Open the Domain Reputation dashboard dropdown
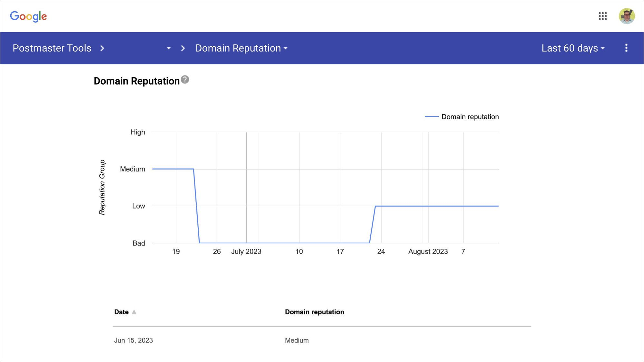644x362 pixels. (x=241, y=48)
